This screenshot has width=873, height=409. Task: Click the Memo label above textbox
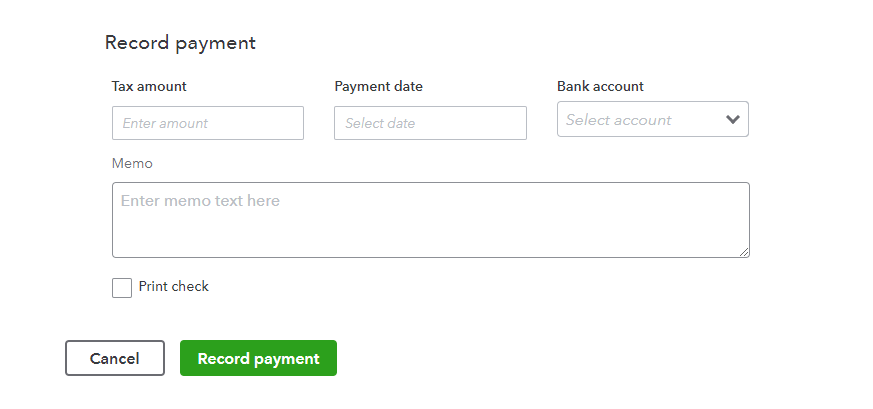(x=132, y=163)
